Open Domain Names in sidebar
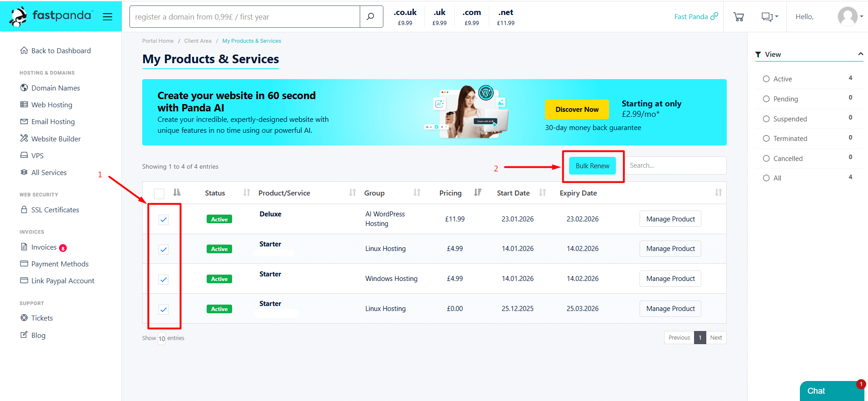 55,88
